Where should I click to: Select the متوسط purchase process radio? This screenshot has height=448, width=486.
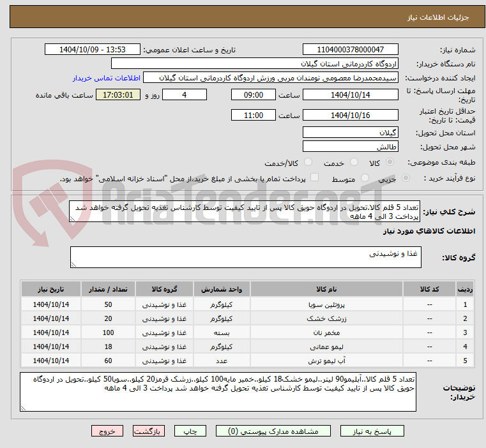365,178
